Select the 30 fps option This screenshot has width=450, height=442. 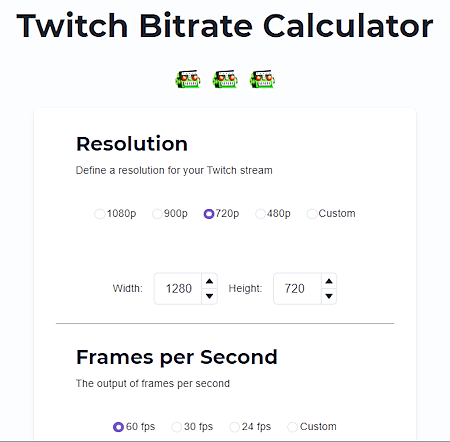pos(176,427)
